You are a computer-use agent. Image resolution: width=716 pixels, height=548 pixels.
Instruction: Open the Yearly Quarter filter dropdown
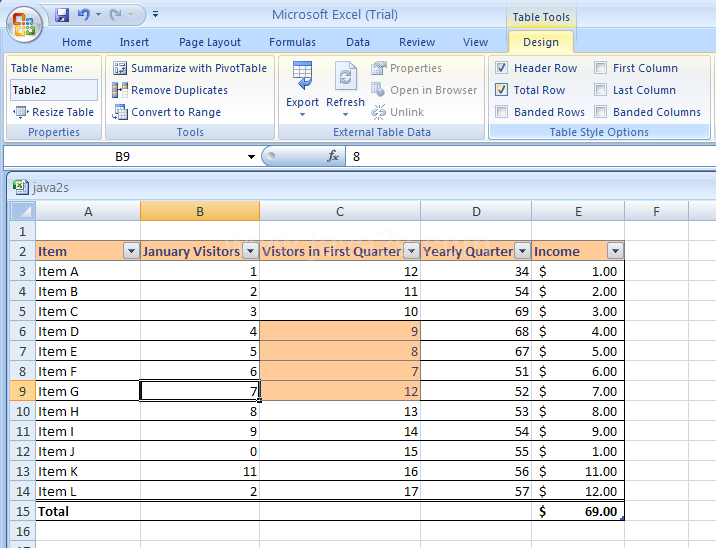522,251
